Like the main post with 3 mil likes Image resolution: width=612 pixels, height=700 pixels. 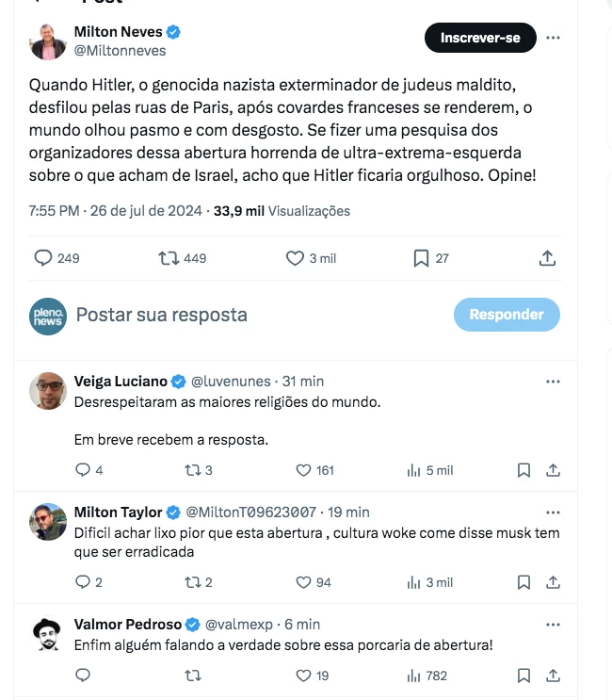coord(295,258)
